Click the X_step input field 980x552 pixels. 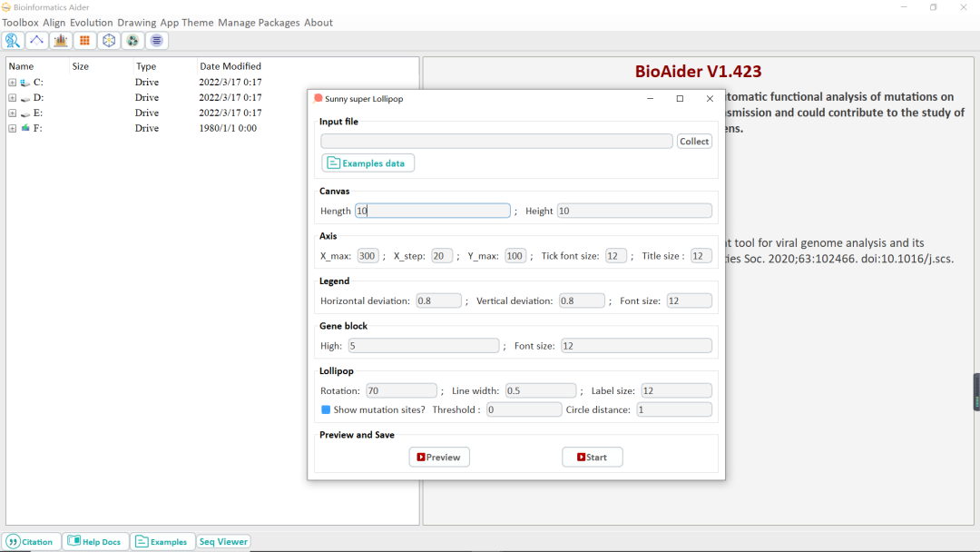(442, 256)
